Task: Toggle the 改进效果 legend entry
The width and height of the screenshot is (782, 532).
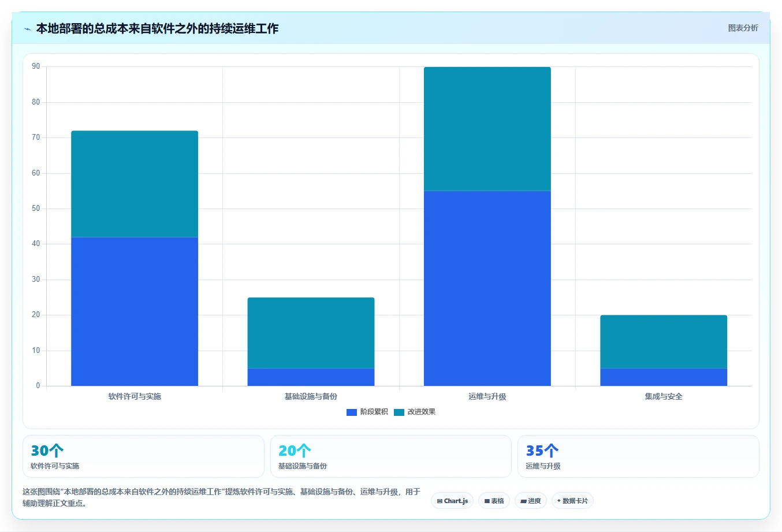Action: pos(415,412)
